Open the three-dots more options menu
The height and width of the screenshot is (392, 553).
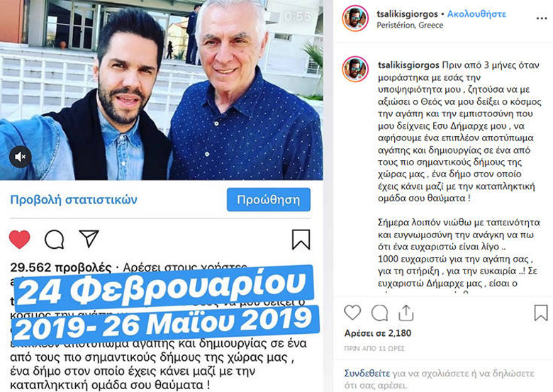(x=542, y=18)
